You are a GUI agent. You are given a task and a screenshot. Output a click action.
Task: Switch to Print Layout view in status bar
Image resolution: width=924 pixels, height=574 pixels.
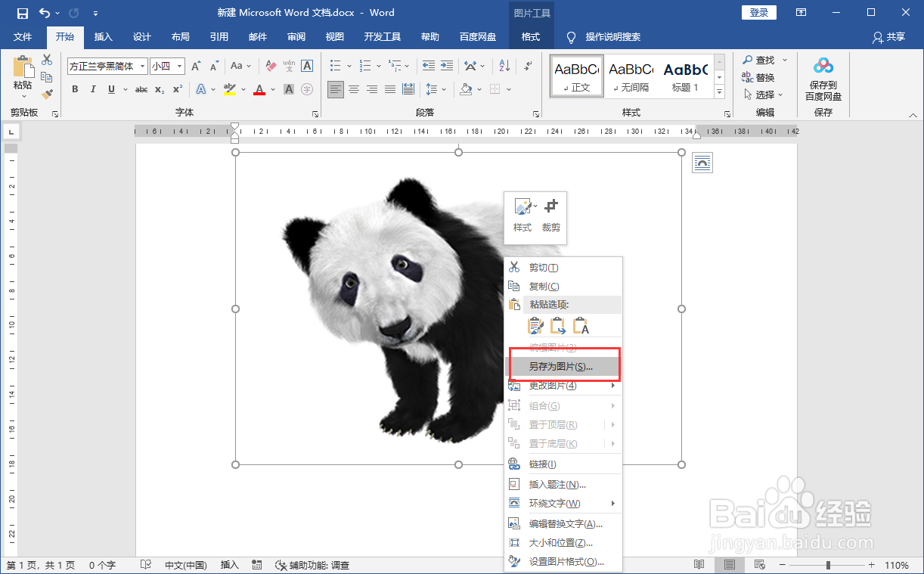tap(729, 565)
